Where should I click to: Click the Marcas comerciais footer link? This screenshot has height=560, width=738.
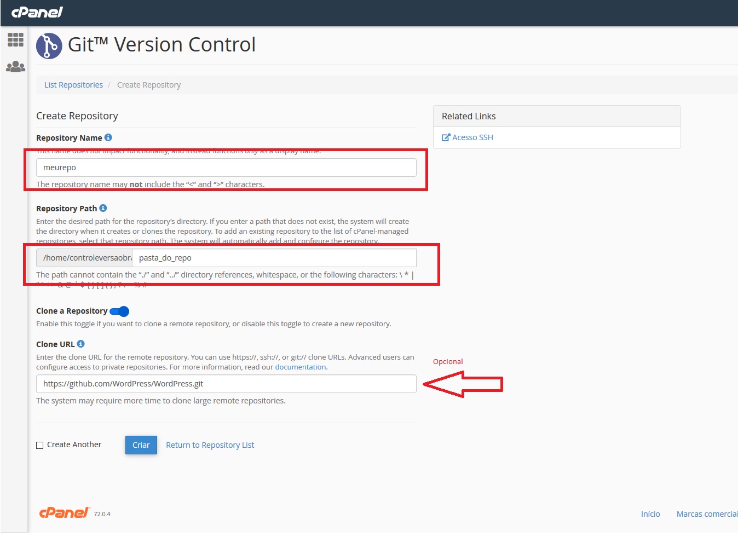(x=707, y=514)
